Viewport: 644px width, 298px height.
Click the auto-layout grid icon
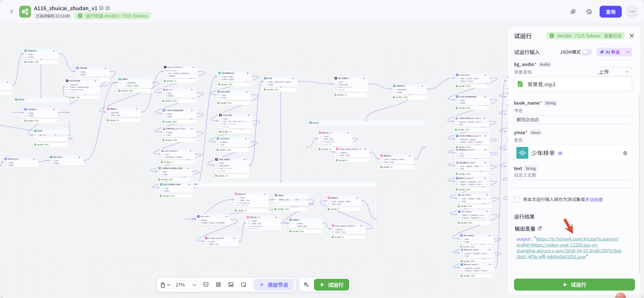pyautogui.click(x=218, y=285)
